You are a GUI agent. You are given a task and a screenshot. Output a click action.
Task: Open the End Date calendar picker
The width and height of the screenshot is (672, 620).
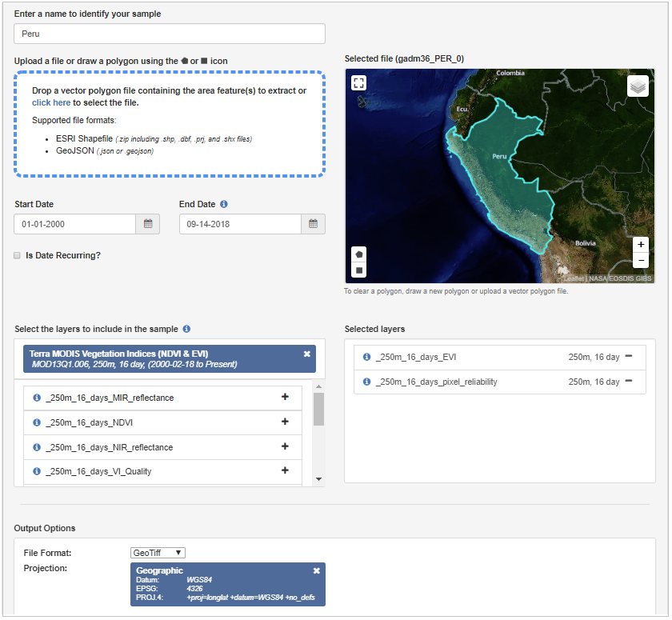pos(313,224)
